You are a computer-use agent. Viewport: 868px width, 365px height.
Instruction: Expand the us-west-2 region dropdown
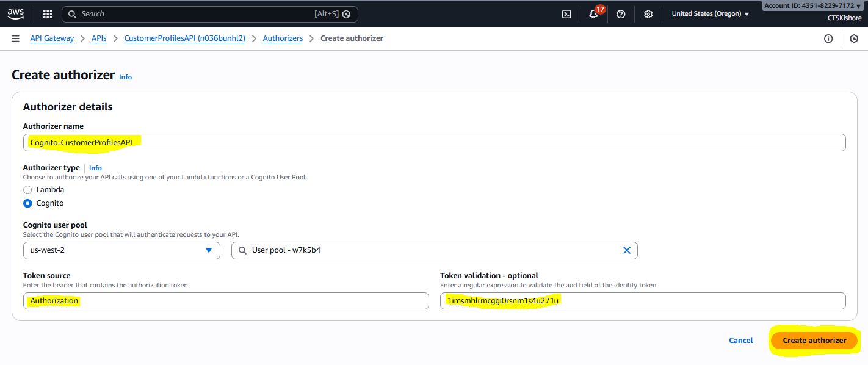click(121, 250)
